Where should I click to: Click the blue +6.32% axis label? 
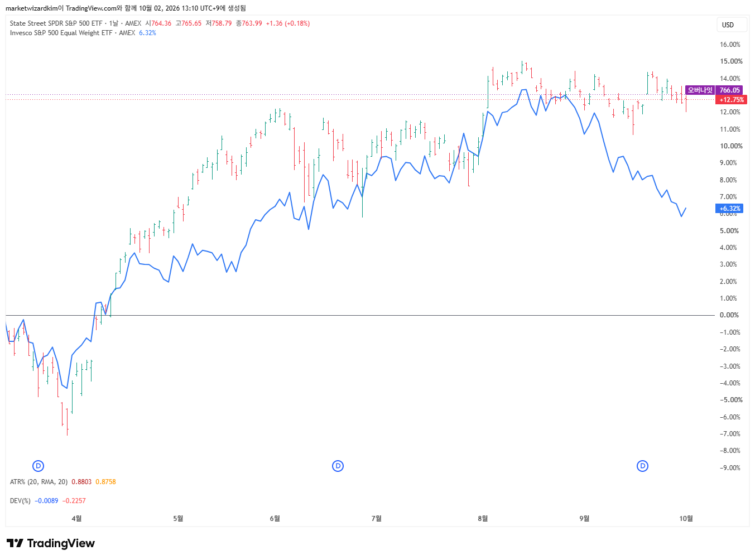click(729, 209)
